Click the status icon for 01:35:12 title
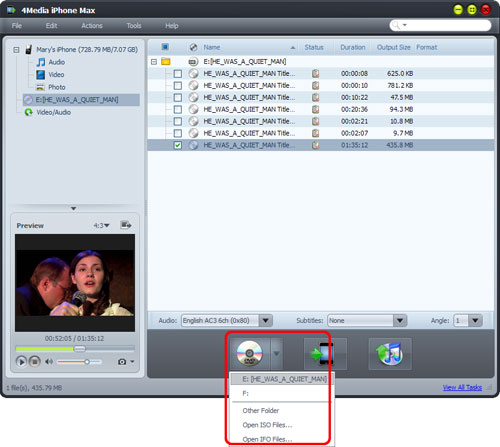 click(315, 145)
